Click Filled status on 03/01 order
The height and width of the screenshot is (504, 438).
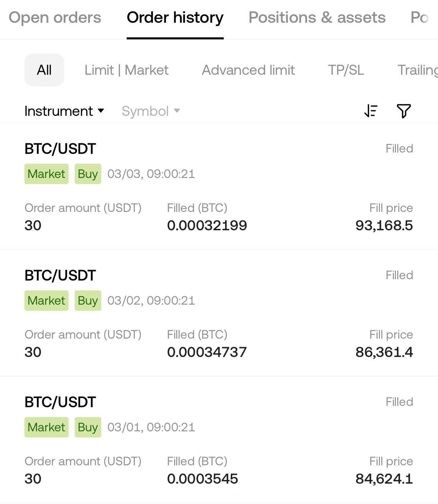[399, 402]
